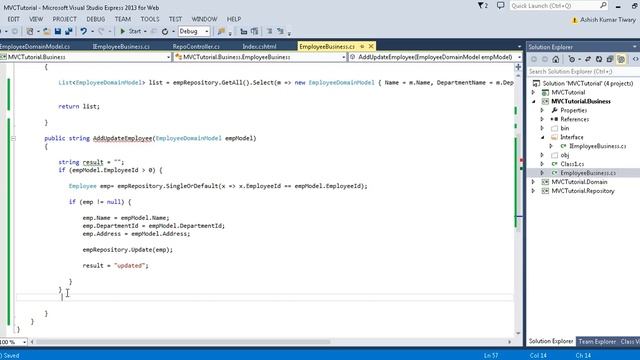The width and height of the screenshot is (640, 360).
Task: Expand the Properties node
Action: pyautogui.click(x=542, y=111)
